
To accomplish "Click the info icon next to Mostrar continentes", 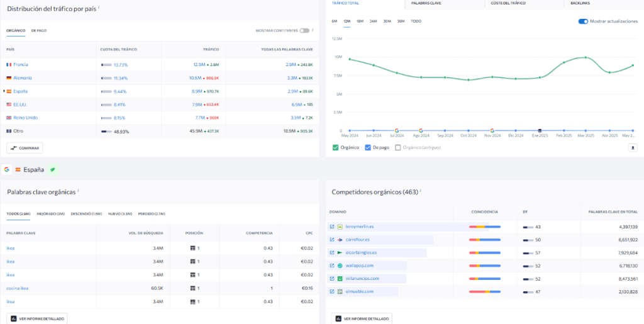I will point(313,30).
